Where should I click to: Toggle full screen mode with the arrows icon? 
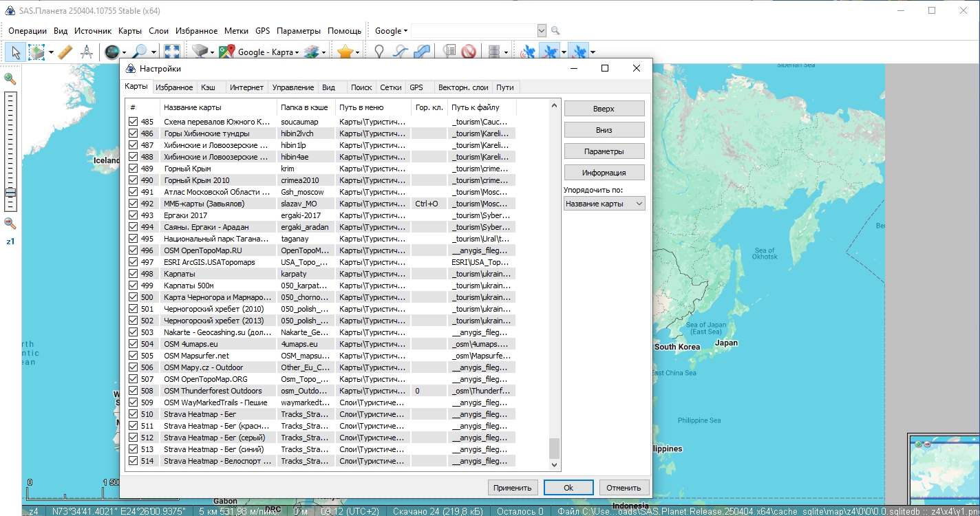click(x=171, y=51)
